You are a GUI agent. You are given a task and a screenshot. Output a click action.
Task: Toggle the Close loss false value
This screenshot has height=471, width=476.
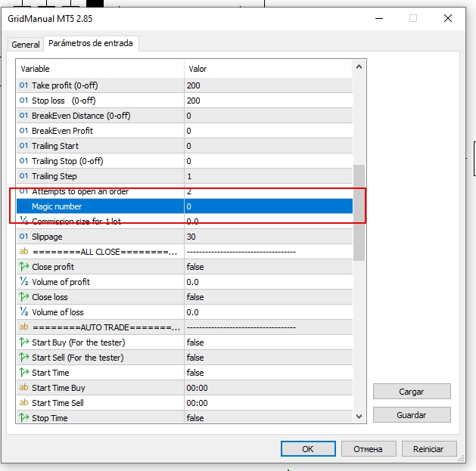click(269, 297)
